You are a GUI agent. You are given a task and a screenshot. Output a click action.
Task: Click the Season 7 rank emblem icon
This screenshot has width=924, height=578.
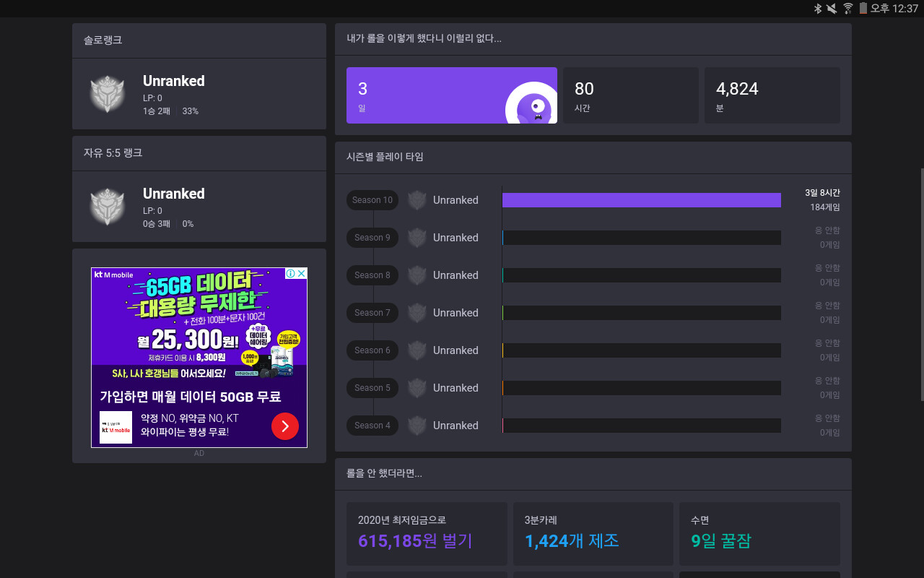[x=417, y=313]
